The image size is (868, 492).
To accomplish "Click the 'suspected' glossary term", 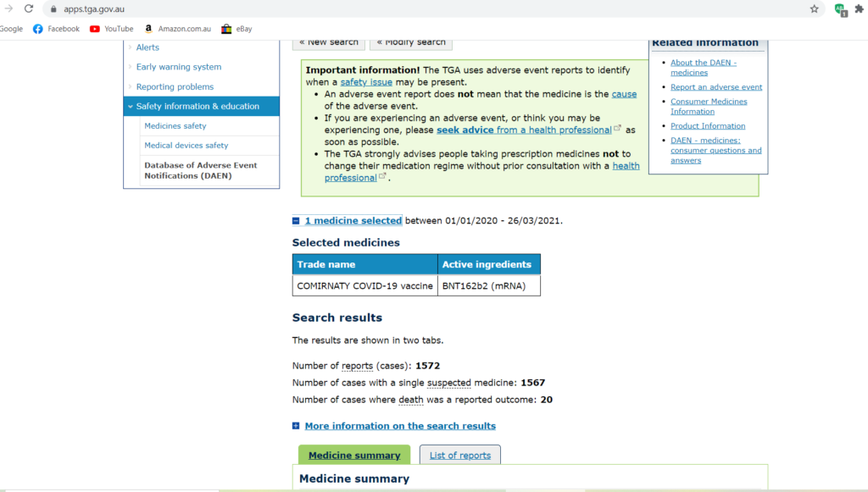I will click(449, 383).
